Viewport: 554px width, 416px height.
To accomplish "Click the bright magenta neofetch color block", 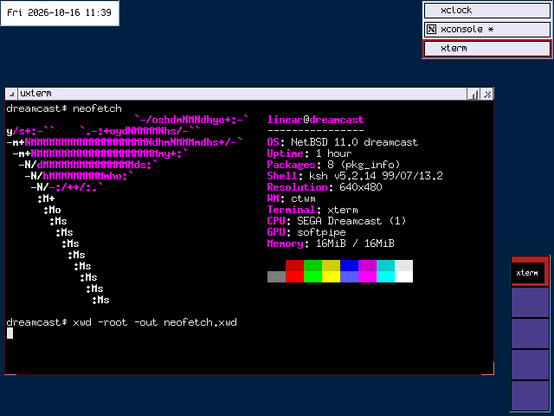I will (367, 277).
